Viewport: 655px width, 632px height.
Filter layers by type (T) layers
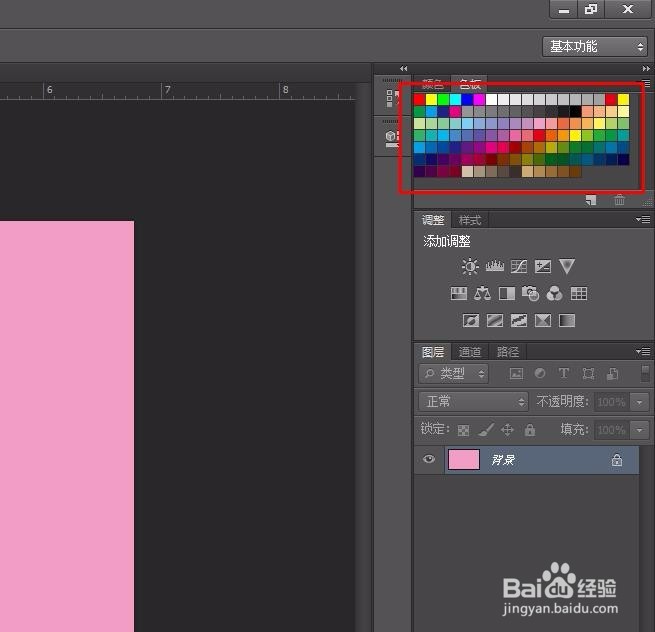(x=564, y=373)
